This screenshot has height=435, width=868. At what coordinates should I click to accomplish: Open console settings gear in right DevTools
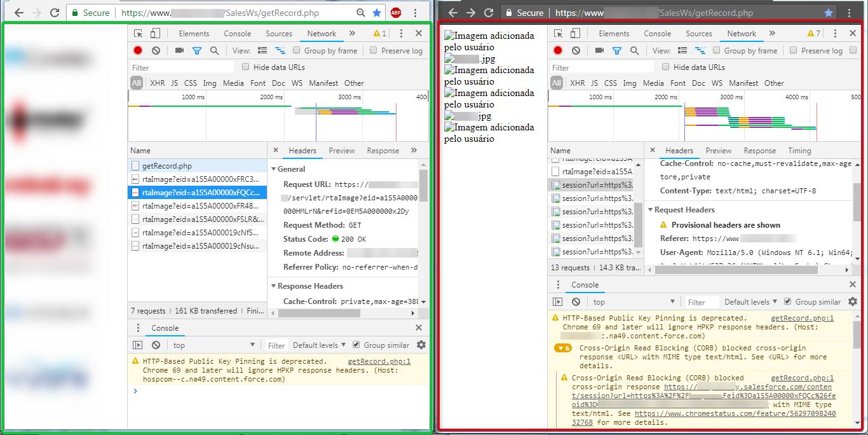click(x=853, y=302)
